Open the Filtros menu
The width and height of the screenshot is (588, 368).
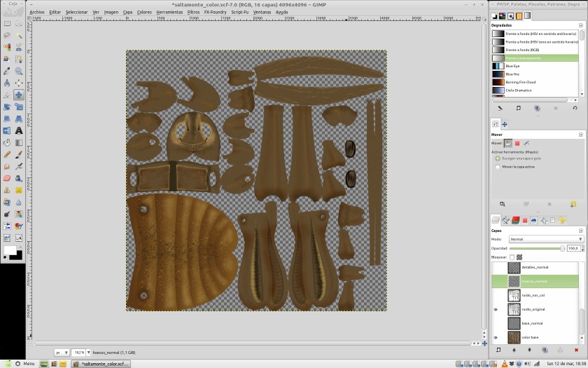(x=193, y=12)
